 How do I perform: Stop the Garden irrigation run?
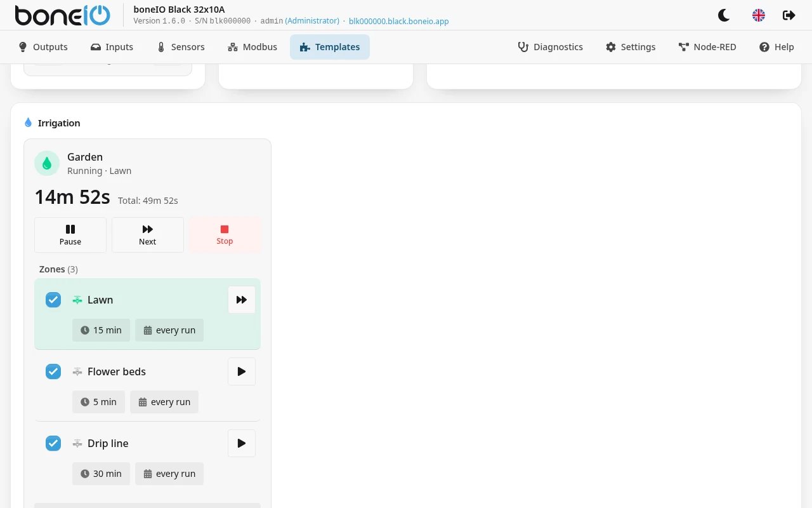[x=225, y=235]
